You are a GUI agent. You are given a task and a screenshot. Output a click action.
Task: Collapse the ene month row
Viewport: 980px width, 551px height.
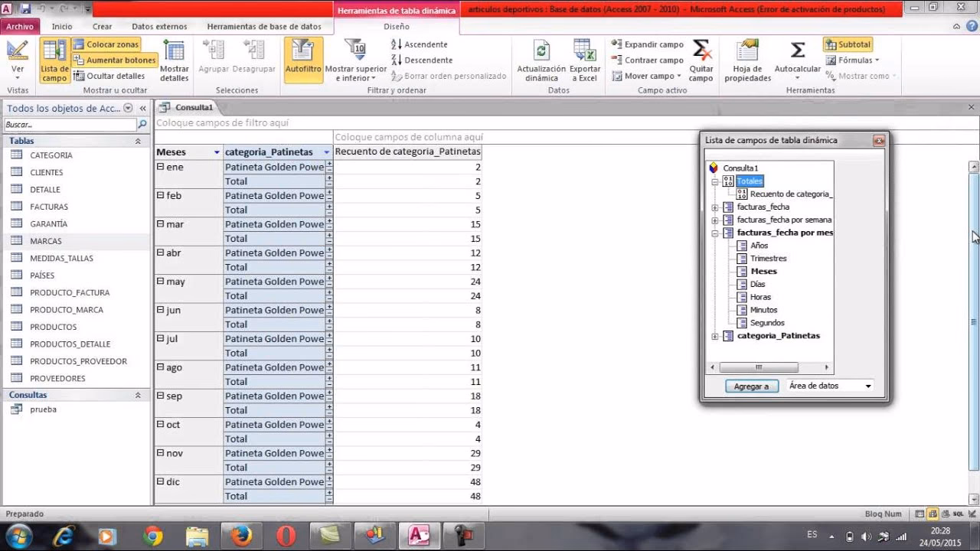pyautogui.click(x=161, y=167)
